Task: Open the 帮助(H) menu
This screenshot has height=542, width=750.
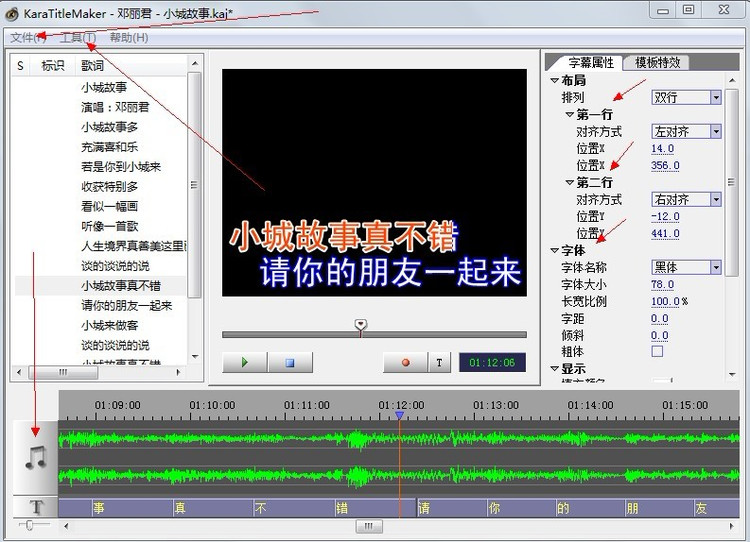Action: click(x=129, y=38)
